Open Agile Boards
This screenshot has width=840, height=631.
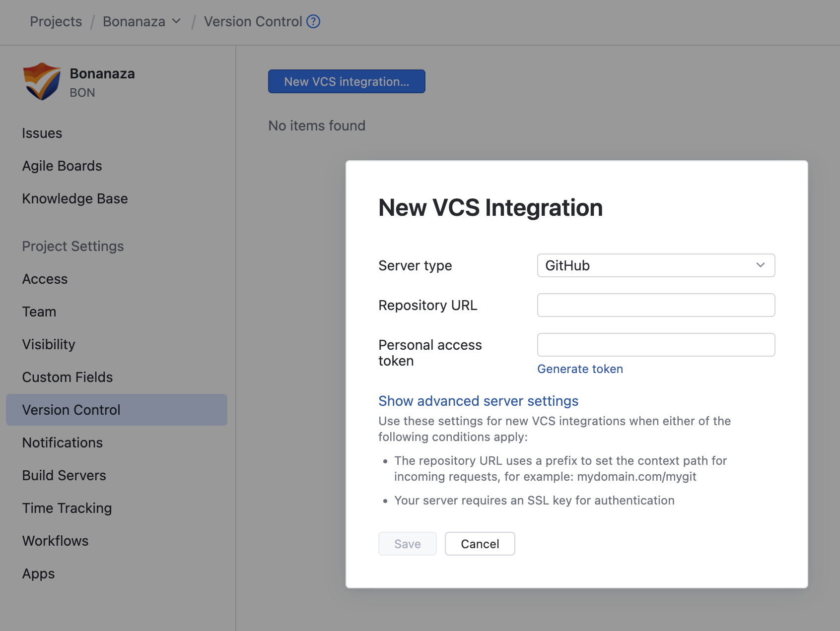(62, 166)
